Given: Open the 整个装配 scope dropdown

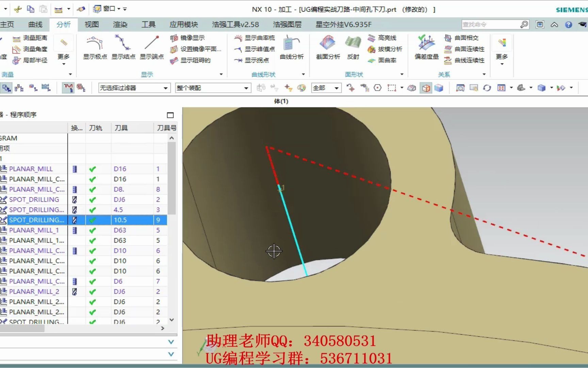Looking at the screenshot, I should pyautogui.click(x=246, y=88).
